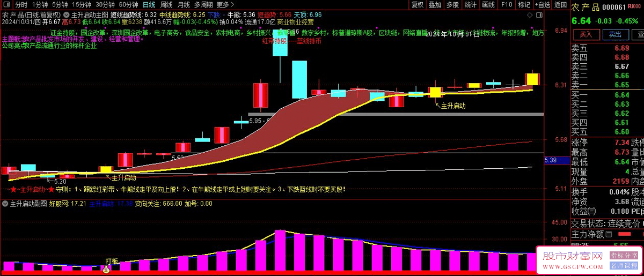Click the 打板 marker in sub-chart
The height and width of the screenshot is (276, 644).
coord(112,261)
